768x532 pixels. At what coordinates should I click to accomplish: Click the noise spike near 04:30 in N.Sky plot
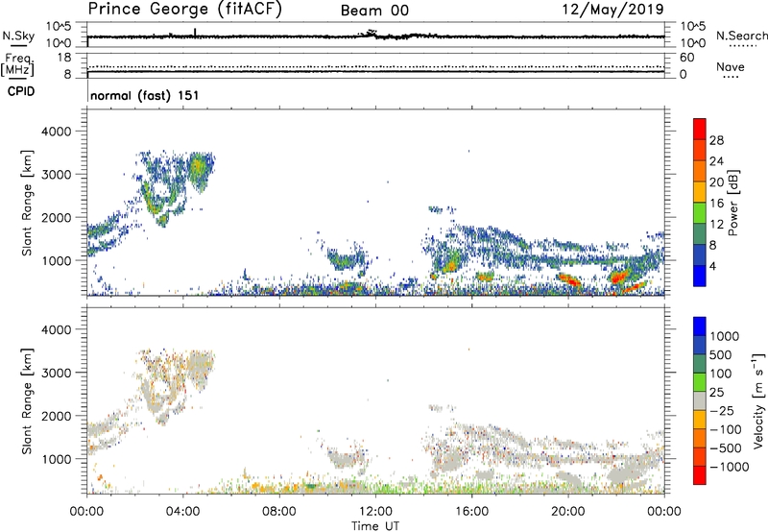pos(195,33)
